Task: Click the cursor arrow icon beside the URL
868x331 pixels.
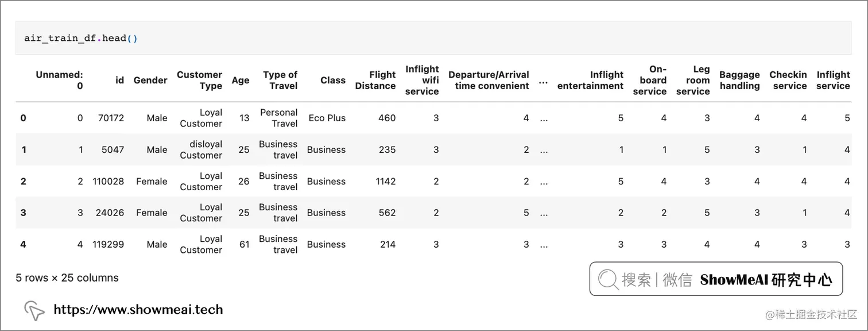Action: coord(34,310)
